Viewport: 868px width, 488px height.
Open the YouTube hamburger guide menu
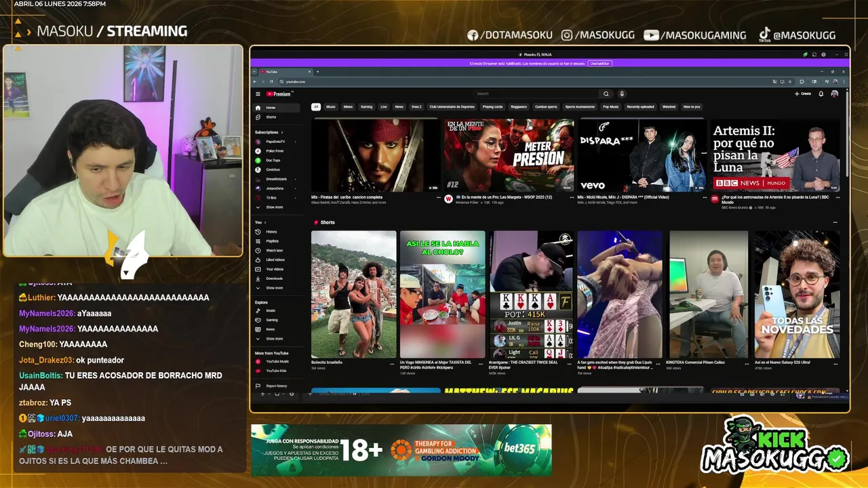pyautogui.click(x=258, y=94)
